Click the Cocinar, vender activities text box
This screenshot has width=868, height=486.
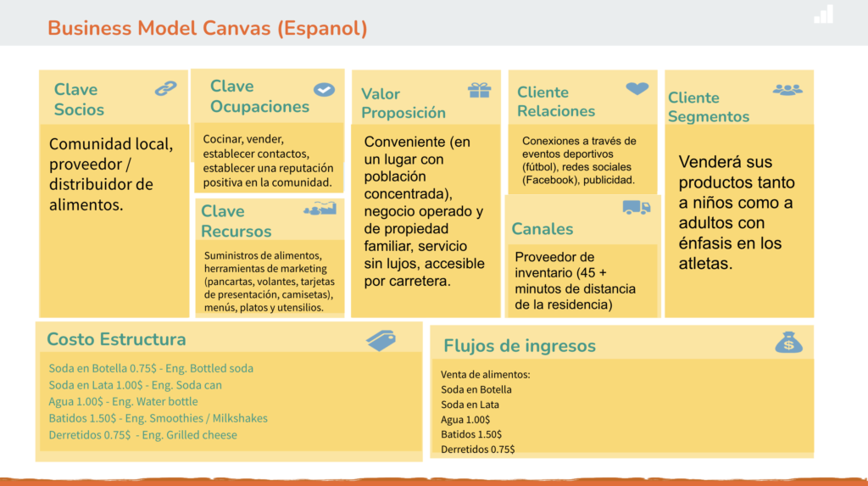point(269,161)
